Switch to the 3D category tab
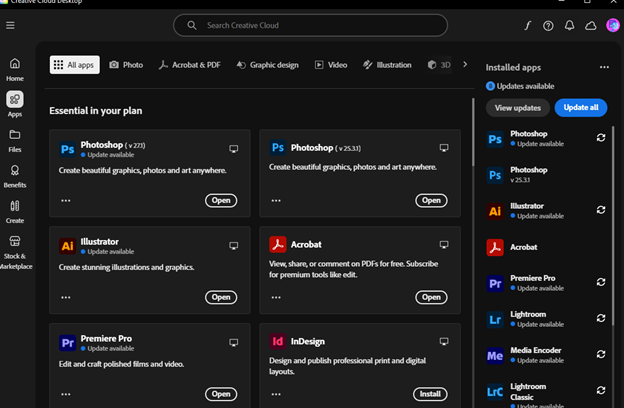 click(x=439, y=65)
